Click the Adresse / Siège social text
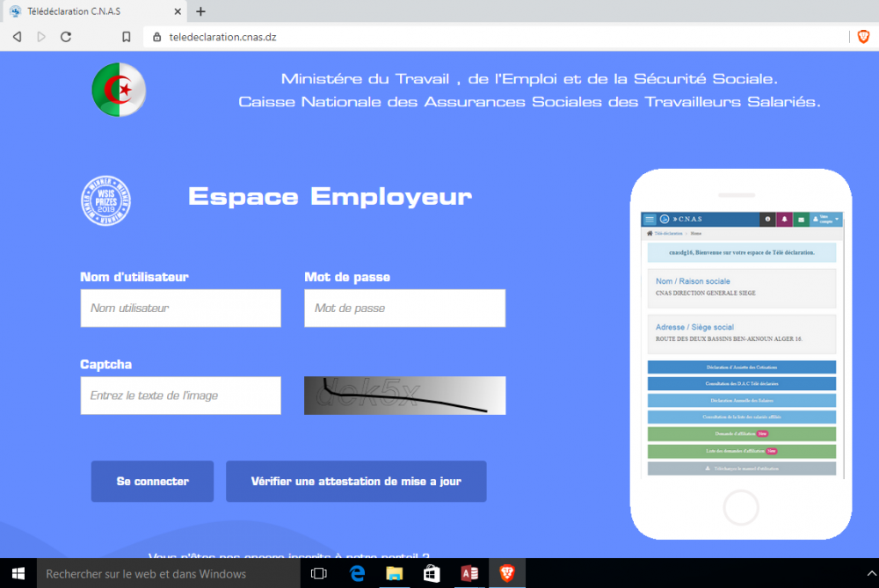Image resolution: width=879 pixels, height=588 pixels. point(694,327)
